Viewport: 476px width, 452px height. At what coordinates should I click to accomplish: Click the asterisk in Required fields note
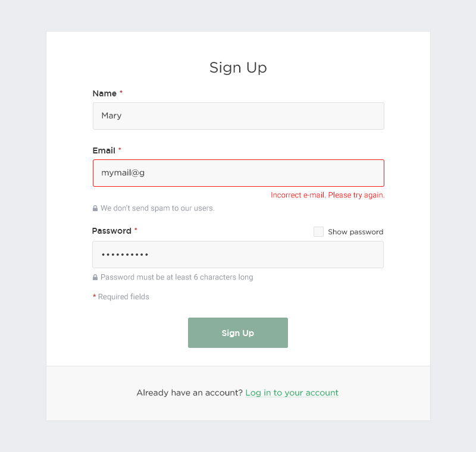(94, 296)
